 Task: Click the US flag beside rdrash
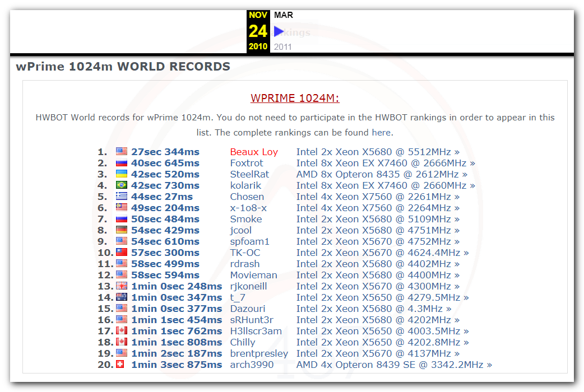[122, 263]
